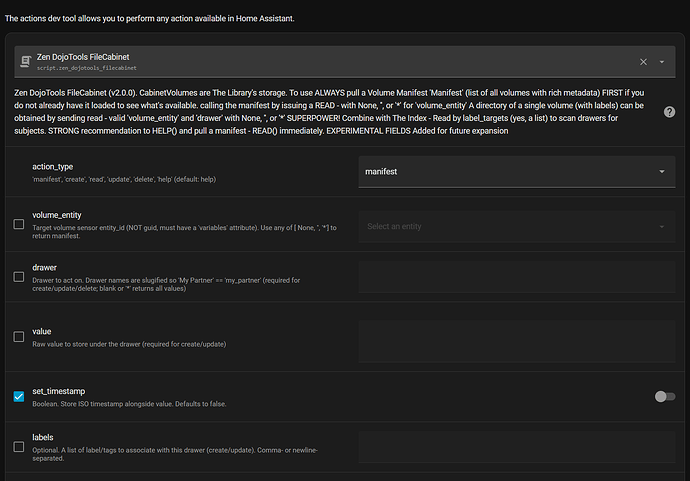Click the volume_entity field label
Image resolution: width=690 pixels, height=481 pixels.
[x=57, y=215]
